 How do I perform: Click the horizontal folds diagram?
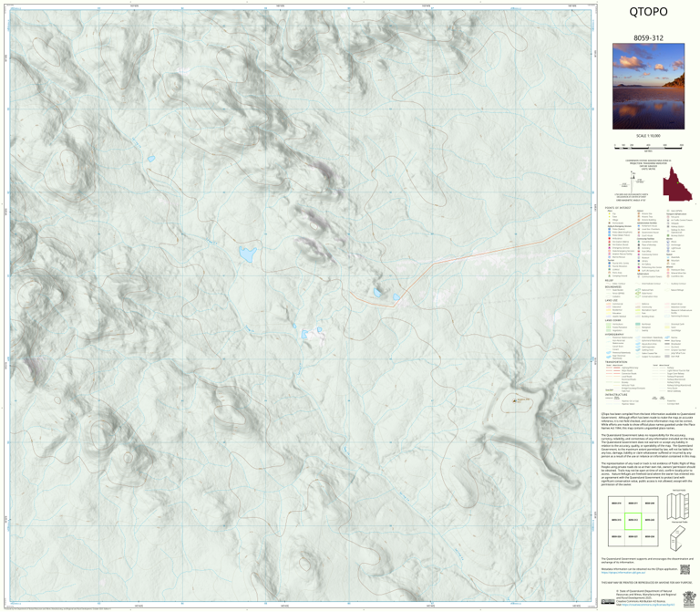[678, 505]
